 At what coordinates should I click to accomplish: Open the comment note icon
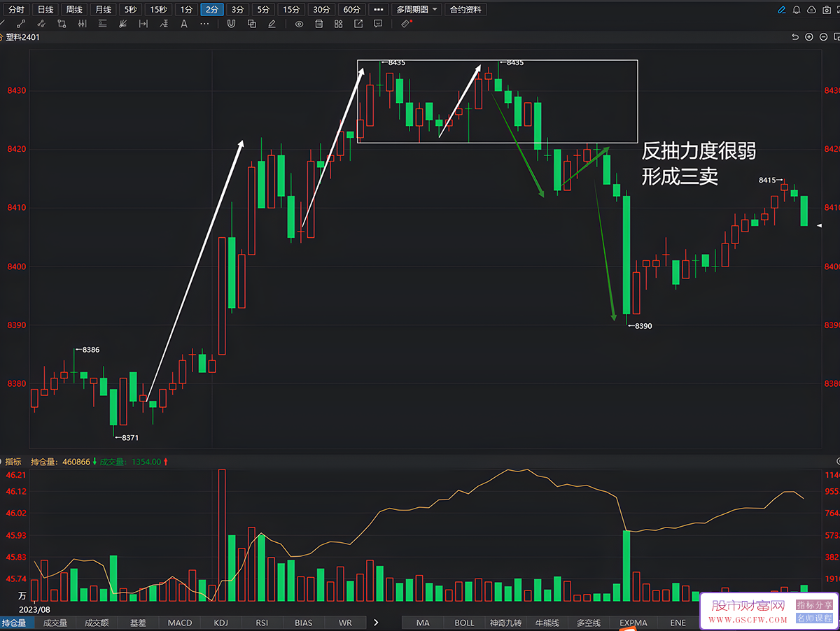[x=378, y=24]
